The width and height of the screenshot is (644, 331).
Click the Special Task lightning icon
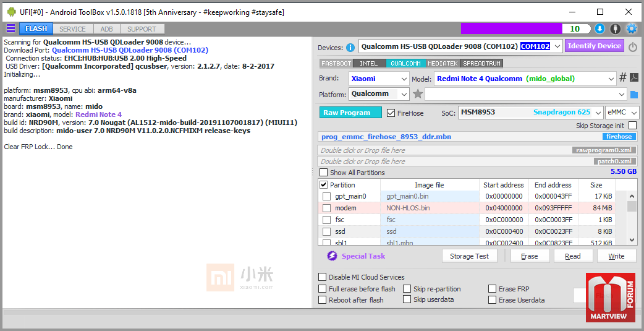pos(332,256)
